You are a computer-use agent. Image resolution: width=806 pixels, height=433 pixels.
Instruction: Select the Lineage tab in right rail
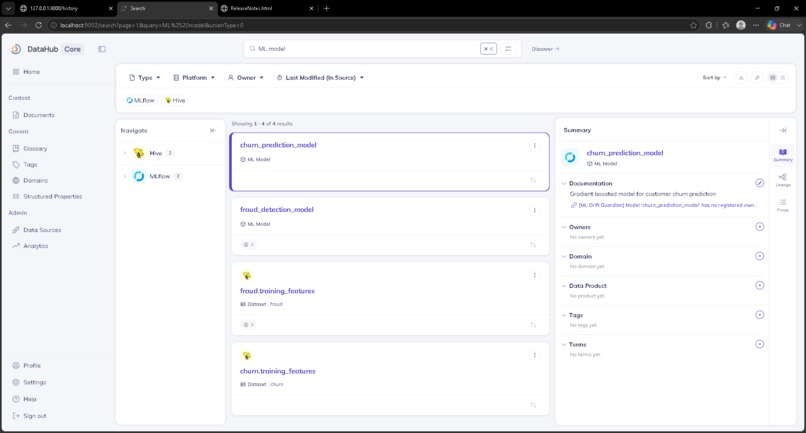(783, 180)
